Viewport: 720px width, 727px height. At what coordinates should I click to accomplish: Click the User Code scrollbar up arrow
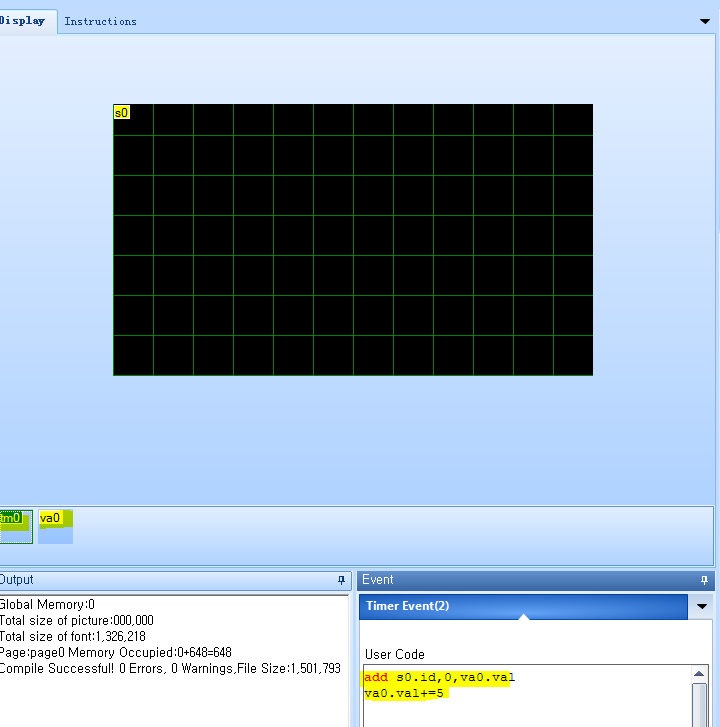(699, 674)
